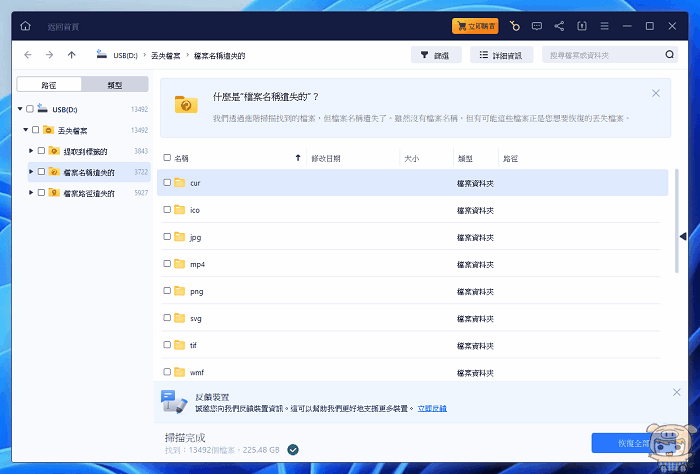The width and height of the screenshot is (700, 474).
Task: Click the share icon in title bar
Action: pyautogui.click(x=559, y=26)
